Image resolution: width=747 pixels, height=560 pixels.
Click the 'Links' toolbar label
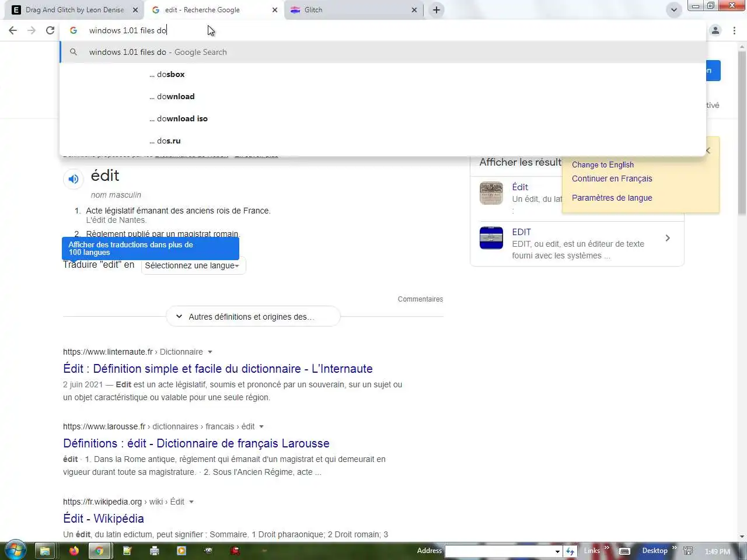pos(592,551)
